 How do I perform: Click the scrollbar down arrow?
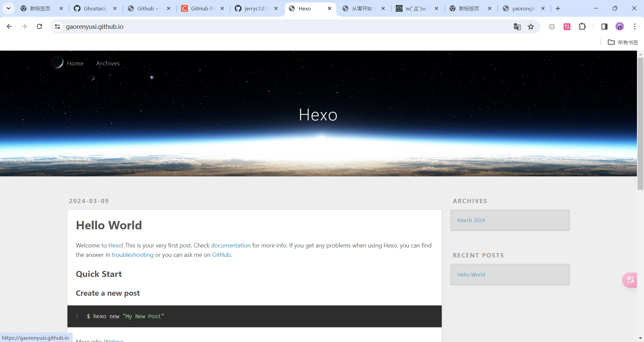[640, 338]
